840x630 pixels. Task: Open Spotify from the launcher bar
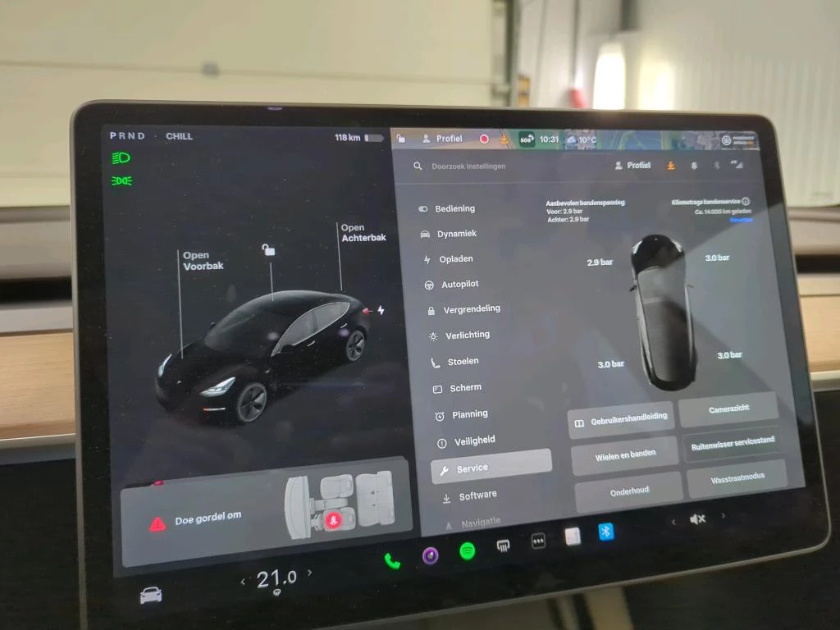coord(468,550)
